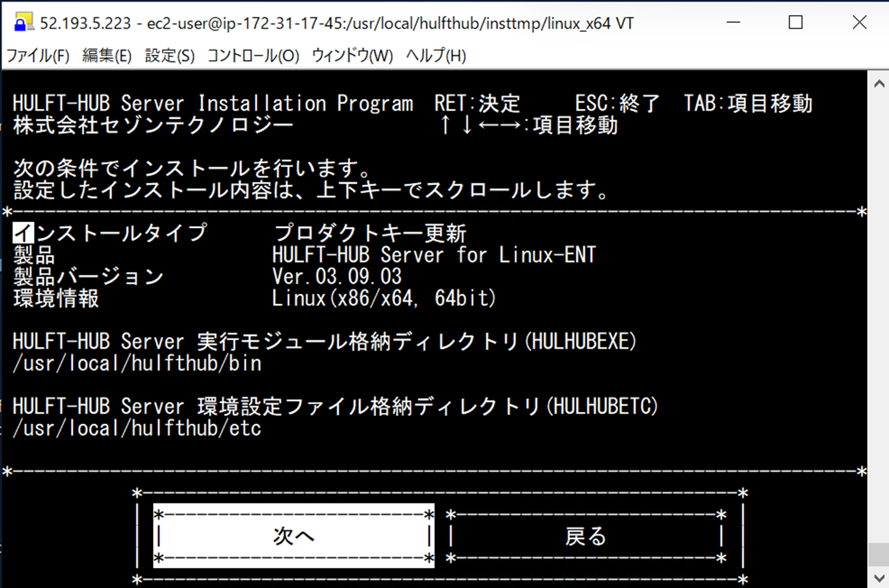Click the Ver.03.09.03 value
The height and width of the screenshot is (588, 889).
coord(337,276)
